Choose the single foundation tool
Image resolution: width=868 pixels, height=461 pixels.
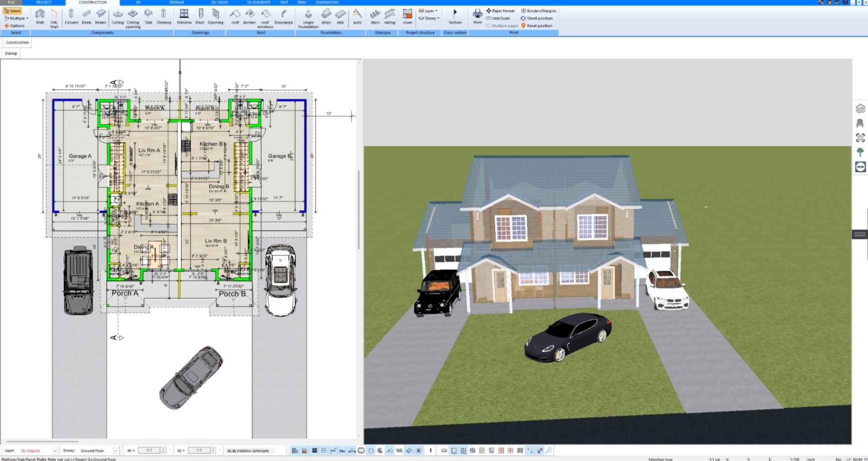point(308,18)
